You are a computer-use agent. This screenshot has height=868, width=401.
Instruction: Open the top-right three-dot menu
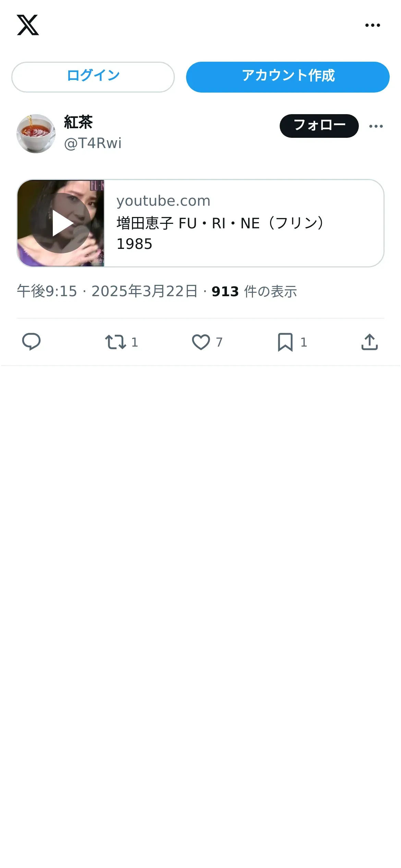click(x=373, y=25)
